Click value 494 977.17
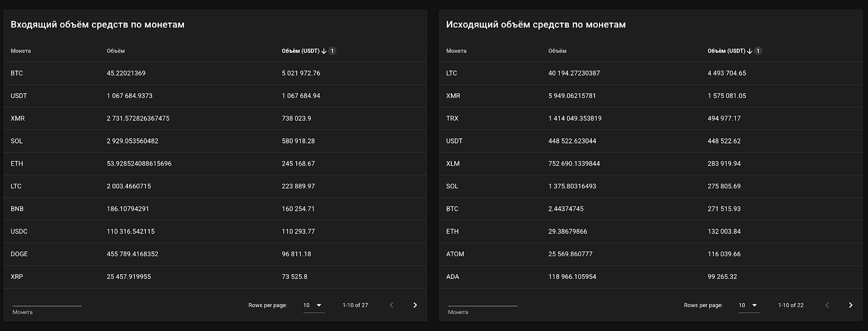The width and height of the screenshot is (868, 331). pos(724,119)
